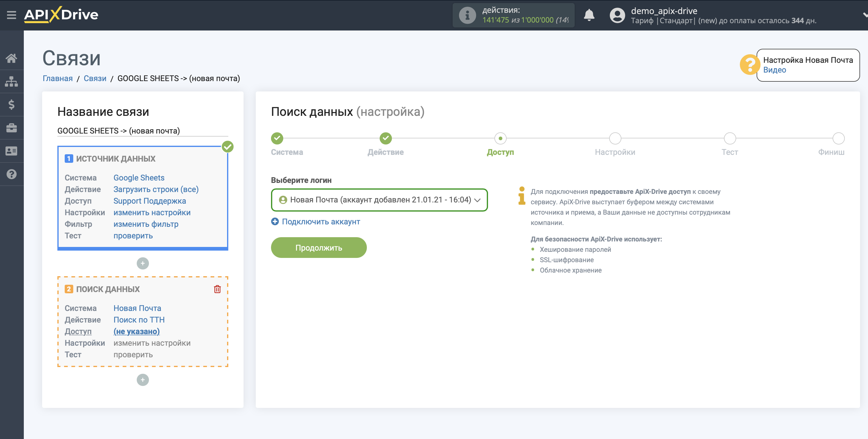Screen dimensions: 868x439
Task: Open the Видео help link
Action: click(774, 70)
